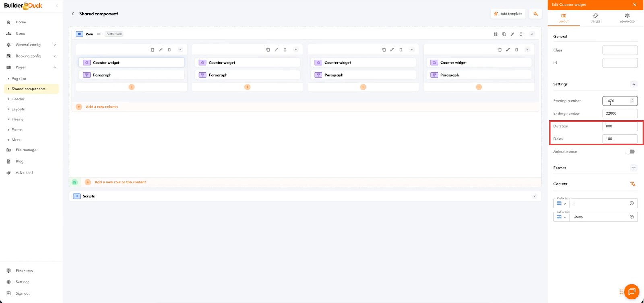The width and height of the screenshot is (644, 303).
Task: Click the Duration input field
Action: click(x=619, y=126)
